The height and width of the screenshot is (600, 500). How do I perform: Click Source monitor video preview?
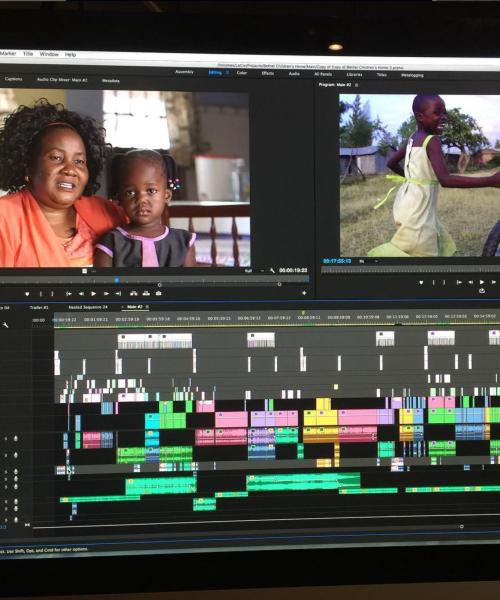coord(125,178)
